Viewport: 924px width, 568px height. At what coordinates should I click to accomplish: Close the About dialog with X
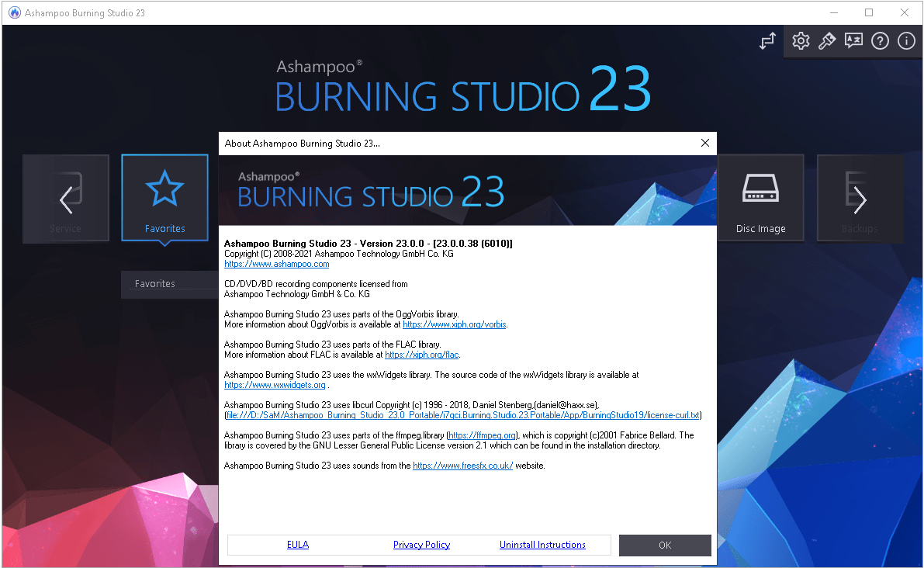704,144
